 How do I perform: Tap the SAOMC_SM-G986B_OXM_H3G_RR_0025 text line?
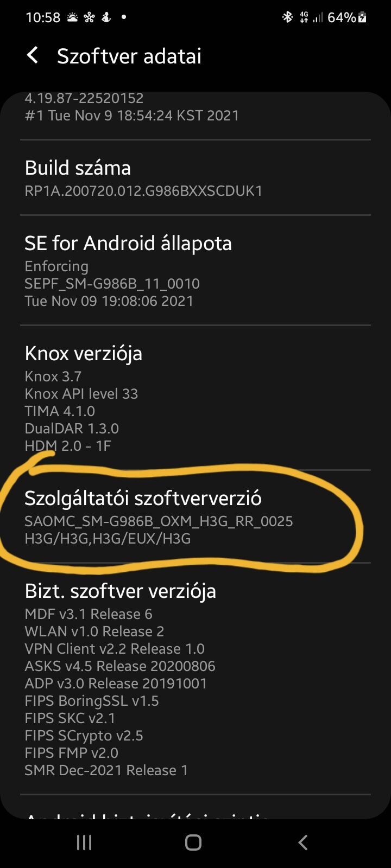[x=159, y=521]
